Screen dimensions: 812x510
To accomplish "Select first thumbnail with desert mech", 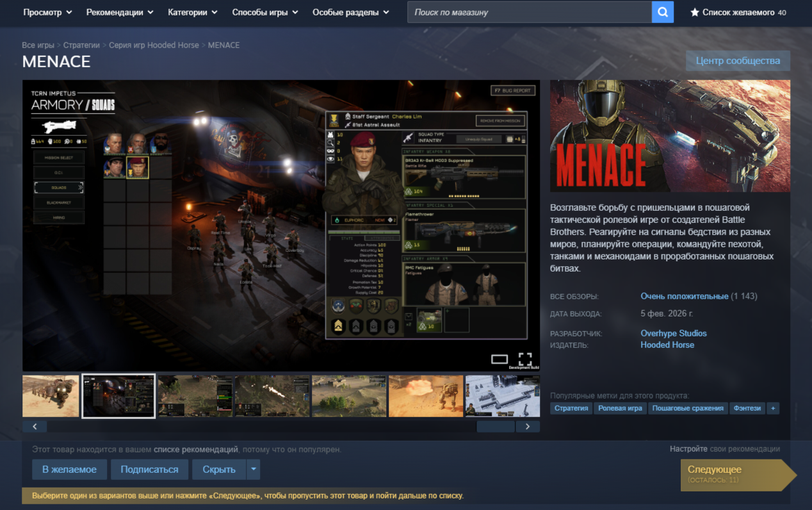I will pyautogui.click(x=51, y=396).
